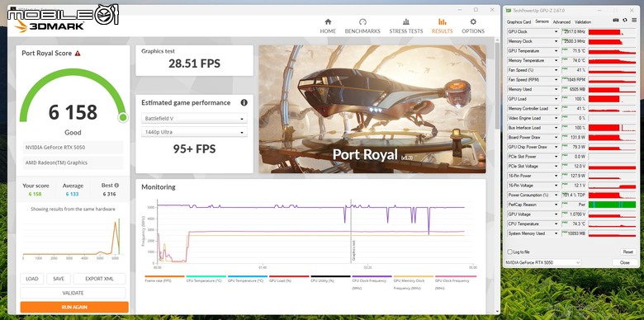The image size is (644, 320).
Task: Click the LOAD button
Action: coord(32,279)
